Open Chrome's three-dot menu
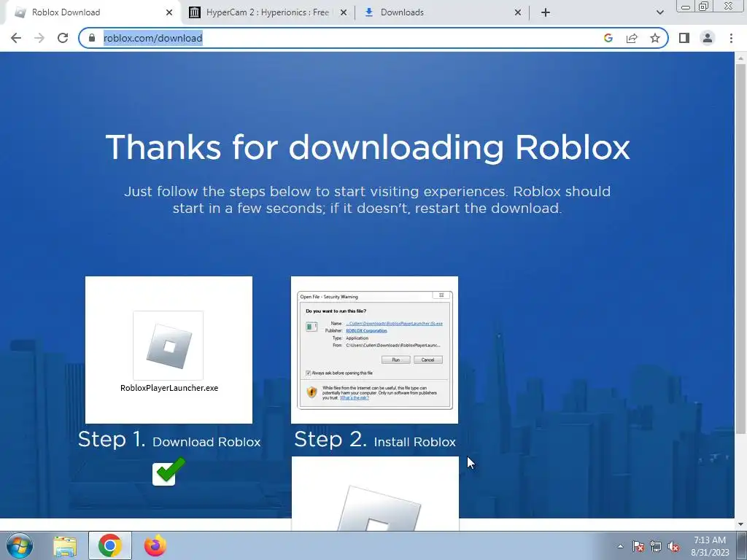Screen dimensions: 747x560 coord(731,38)
